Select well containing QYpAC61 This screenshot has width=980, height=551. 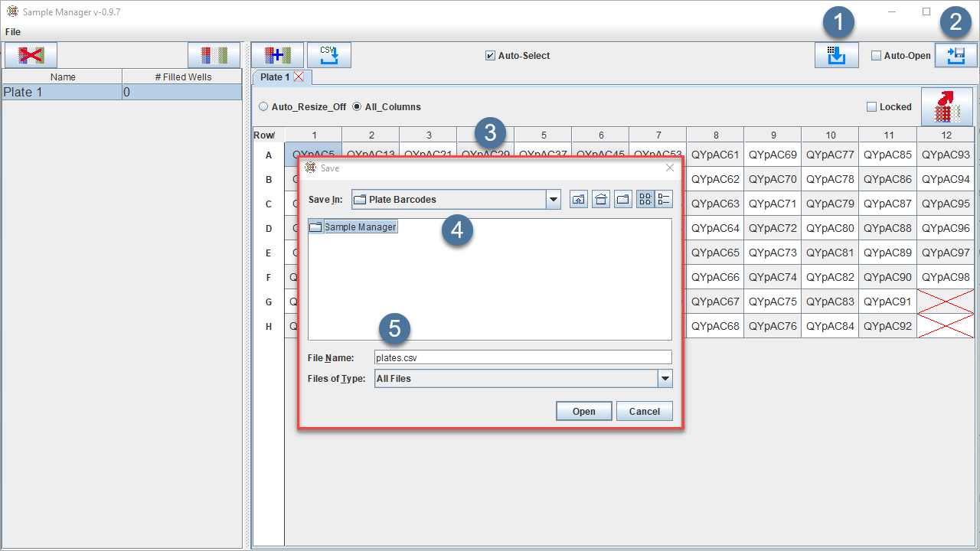715,155
